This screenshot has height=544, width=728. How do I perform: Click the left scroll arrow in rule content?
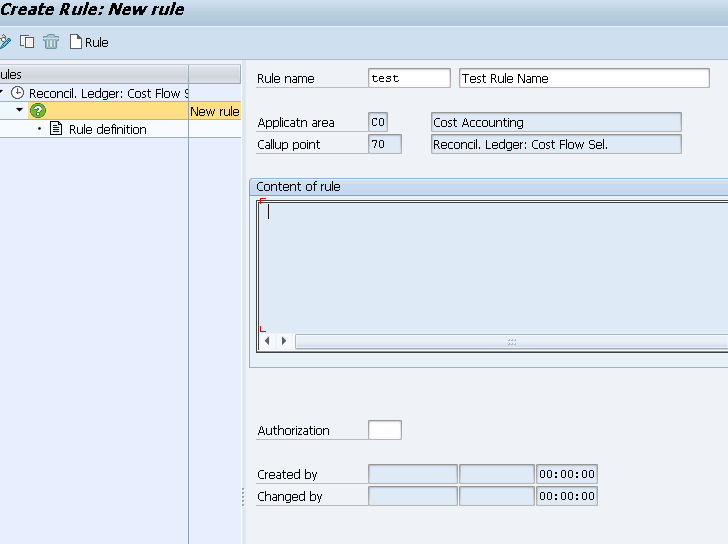(267, 341)
